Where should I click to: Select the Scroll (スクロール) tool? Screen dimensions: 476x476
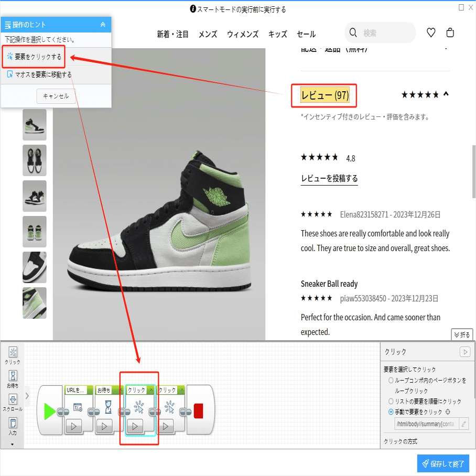tap(13, 403)
